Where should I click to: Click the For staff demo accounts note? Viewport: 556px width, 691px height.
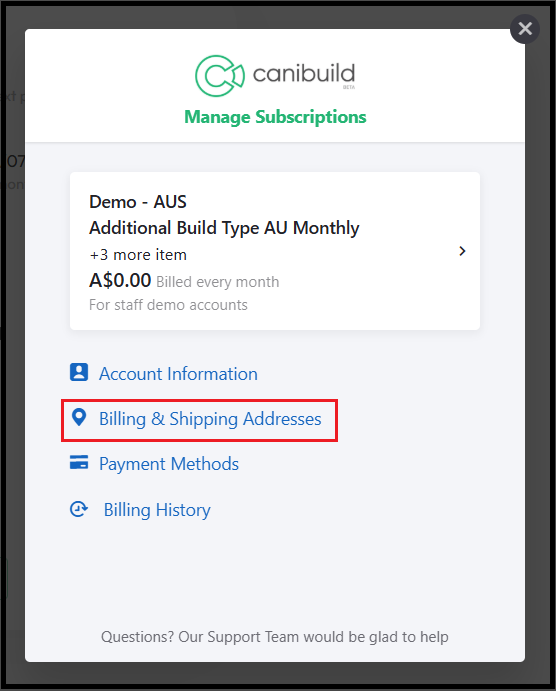168,305
